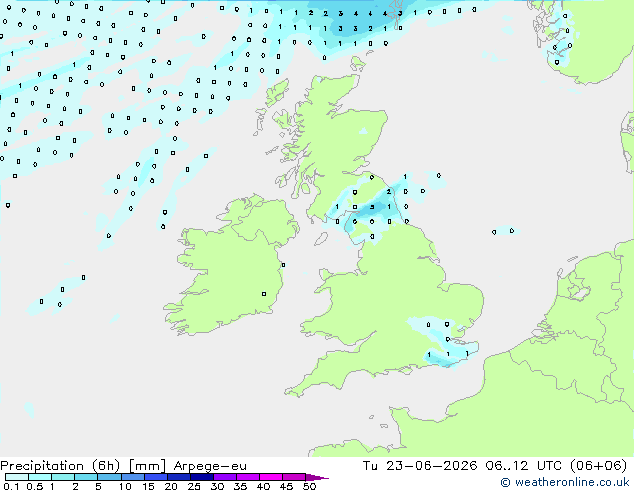Screen dimensions: 634x490
Task: Click the 10–15 mm legend swatch
Action: coord(132,477)
